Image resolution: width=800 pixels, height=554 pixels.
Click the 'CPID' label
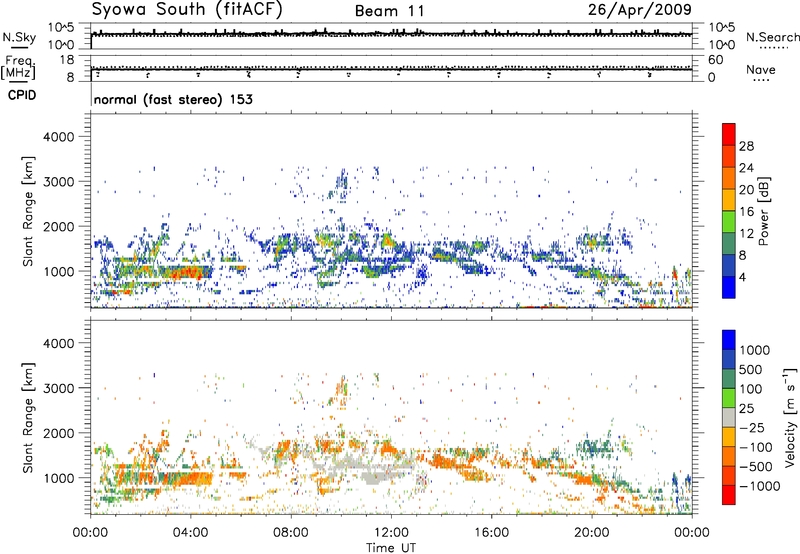[22, 95]
